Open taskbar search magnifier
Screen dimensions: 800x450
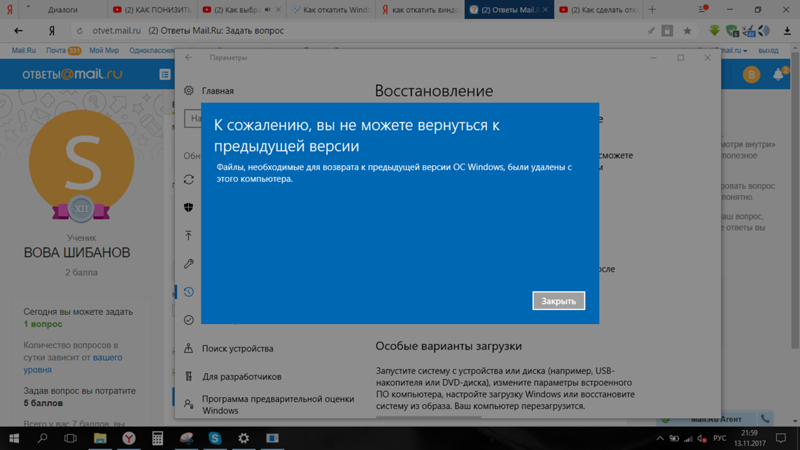point(43,438)
